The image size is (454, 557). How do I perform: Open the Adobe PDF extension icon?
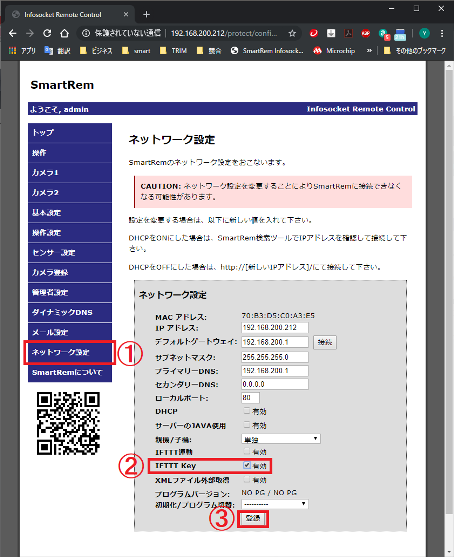pyautogui.click(x=348, y=33)
